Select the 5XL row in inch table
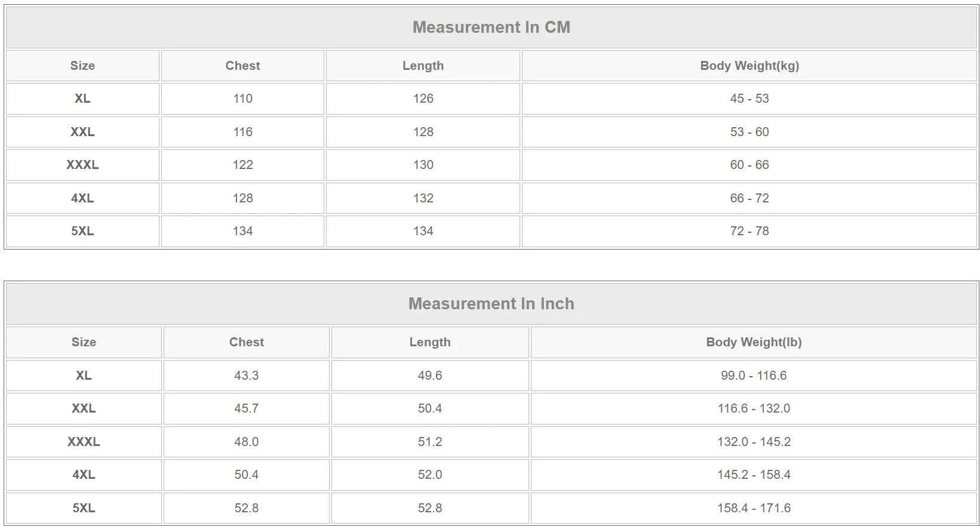This screenshot has height=526, width=980. point(491,508)
